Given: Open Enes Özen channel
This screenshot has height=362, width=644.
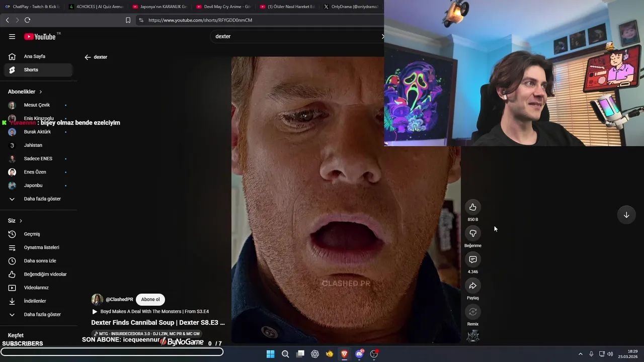Looking at the screenshot, I should [39, 172].
